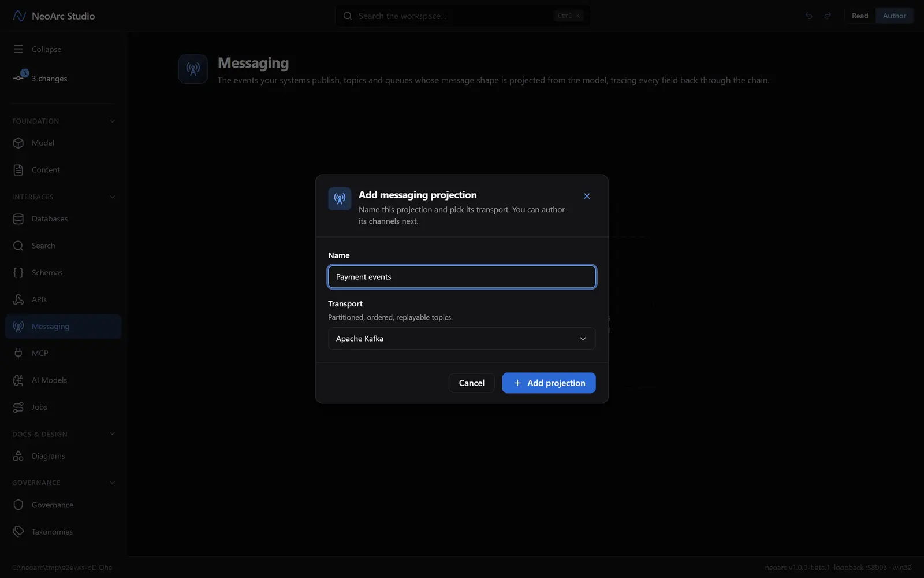Click the dialog's messaging antenna icon
Screen dimensions: 924x578
pyautogui.click(x=340, y=199)
